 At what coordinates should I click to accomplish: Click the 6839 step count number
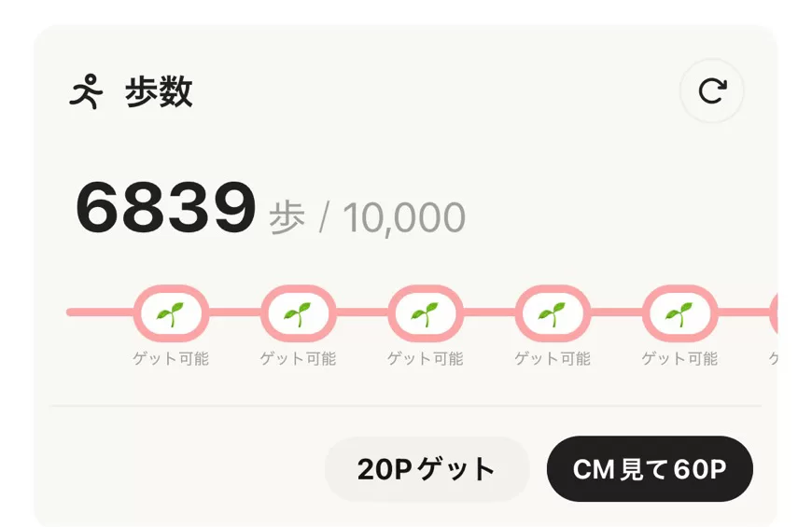[165, 209]
